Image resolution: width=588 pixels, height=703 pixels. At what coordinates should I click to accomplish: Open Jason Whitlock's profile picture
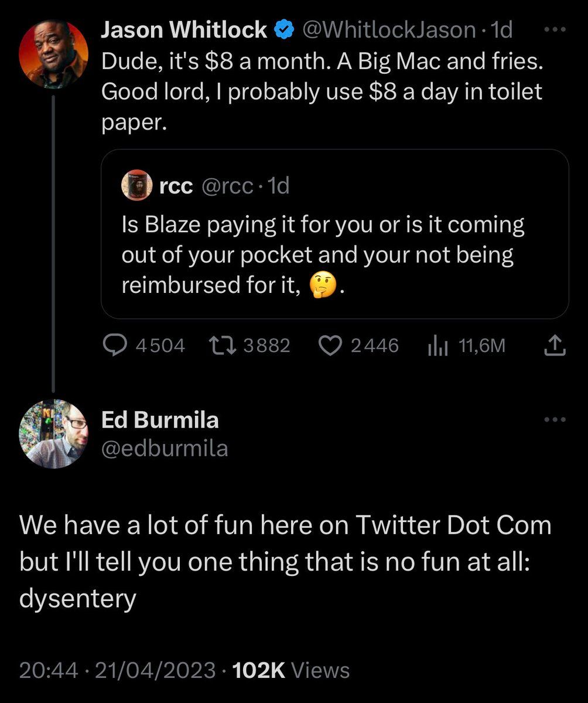click(53, 54)
